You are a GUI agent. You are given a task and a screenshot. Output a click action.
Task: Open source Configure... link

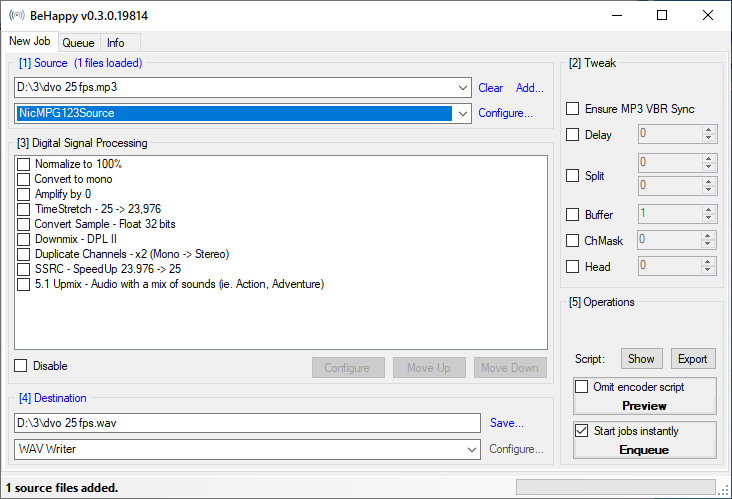click(x=505, y=113)
